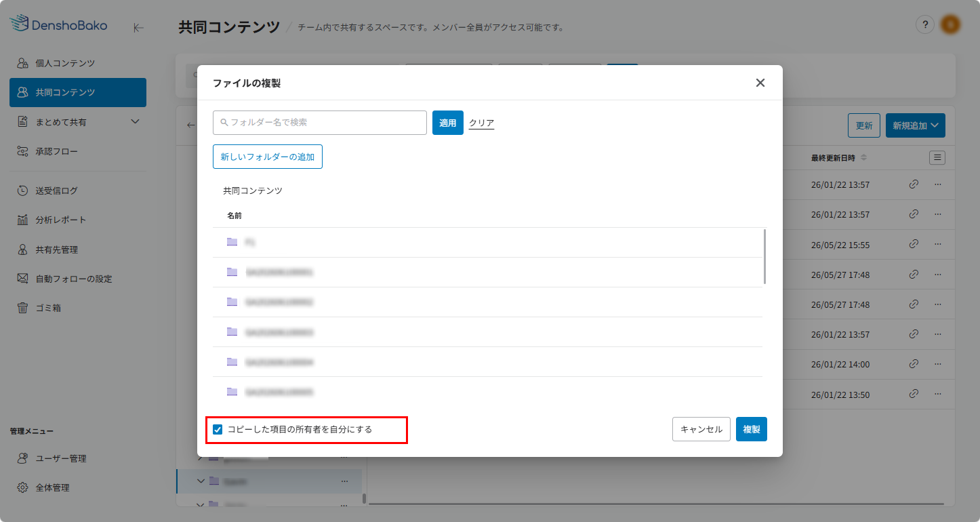Open 自動フォローの設定
Viewport: 980px width, 522px height.
78,279
